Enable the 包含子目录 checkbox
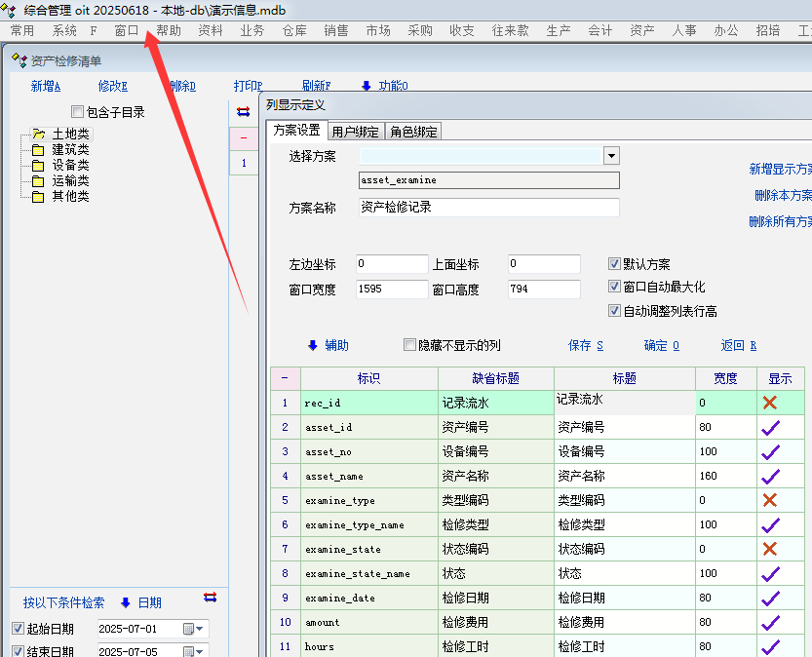Image resolution: width=812 pixels, height=657 pixels. [78, 112]
